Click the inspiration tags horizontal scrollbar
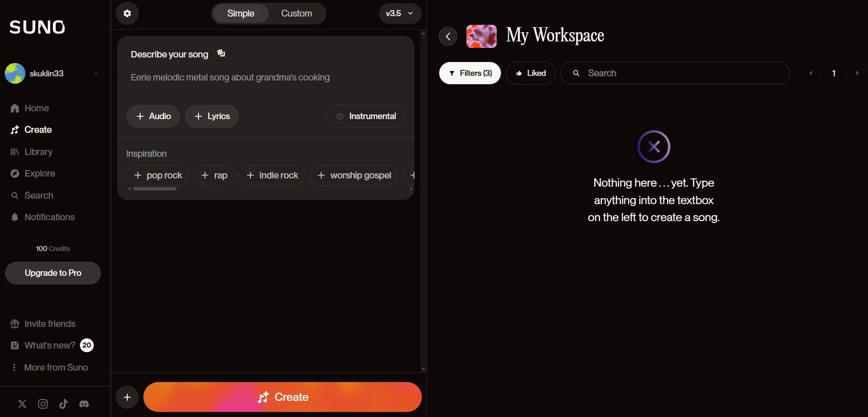Image resolution: width=868 pixels, height=417 pixels. tap(155, 189)
